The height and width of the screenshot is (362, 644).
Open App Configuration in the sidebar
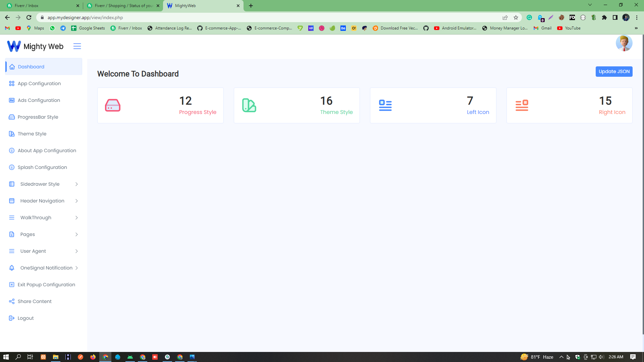[x=39, y=83]
